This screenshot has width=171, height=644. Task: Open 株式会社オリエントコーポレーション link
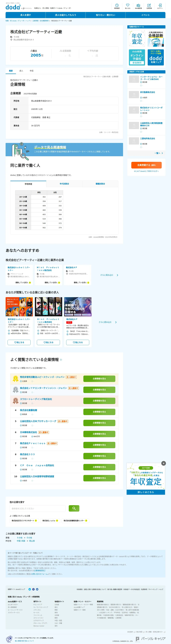click(x=151, y=109)
